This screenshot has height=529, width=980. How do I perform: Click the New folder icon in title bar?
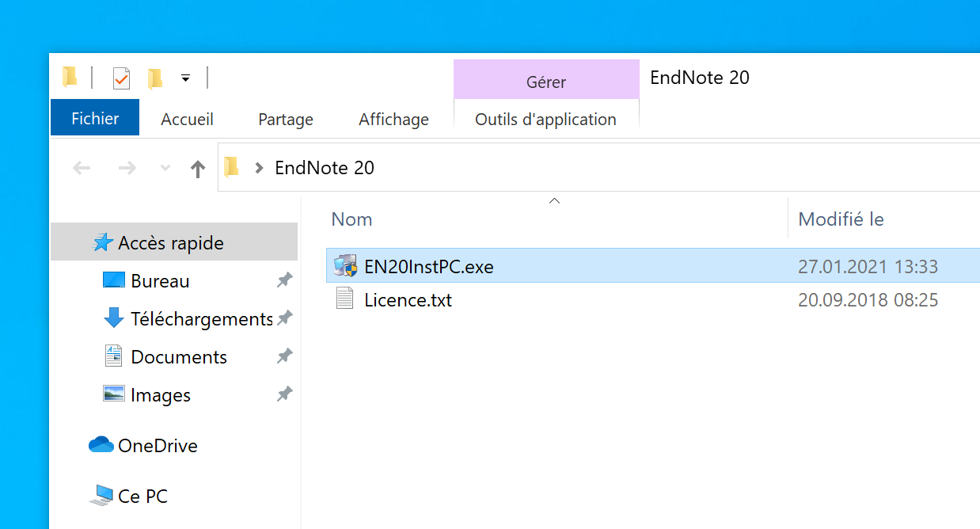point(155,78)
